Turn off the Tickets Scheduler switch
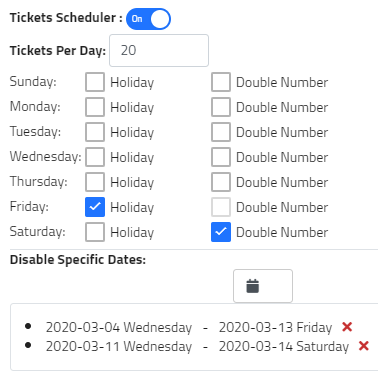 pyautogui.click(x=148, y=19)
